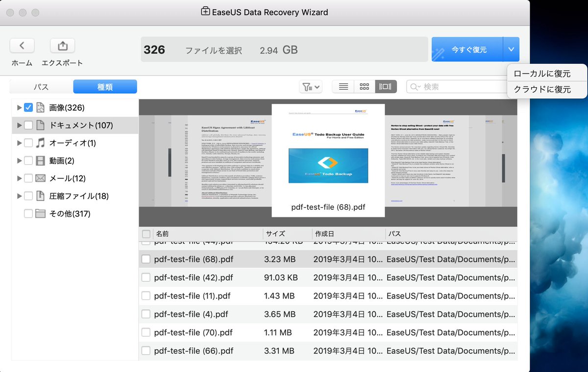588x372 pixels.
Task: Switch to the 種類 tab
Action: click(x=105, y=87)
